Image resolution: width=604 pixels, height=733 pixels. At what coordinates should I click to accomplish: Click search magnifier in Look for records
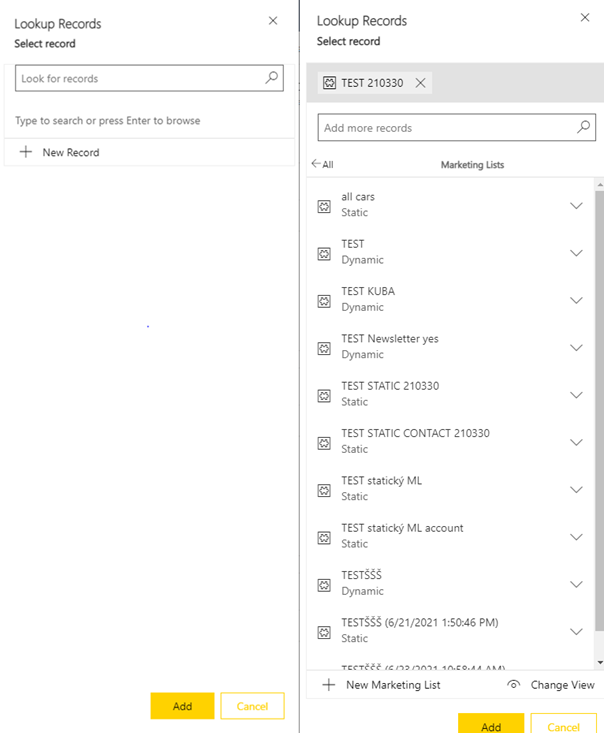coord(271,78)
